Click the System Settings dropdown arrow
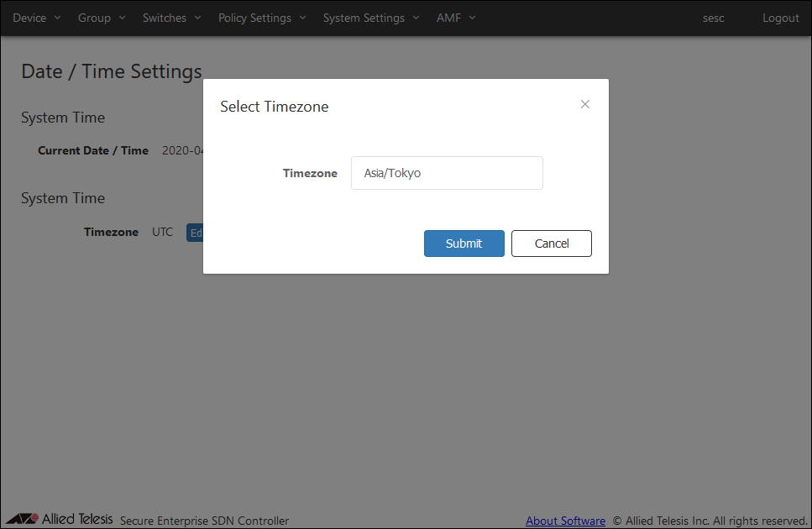This screenshot has width=812, height=529. tap(416, 18)
